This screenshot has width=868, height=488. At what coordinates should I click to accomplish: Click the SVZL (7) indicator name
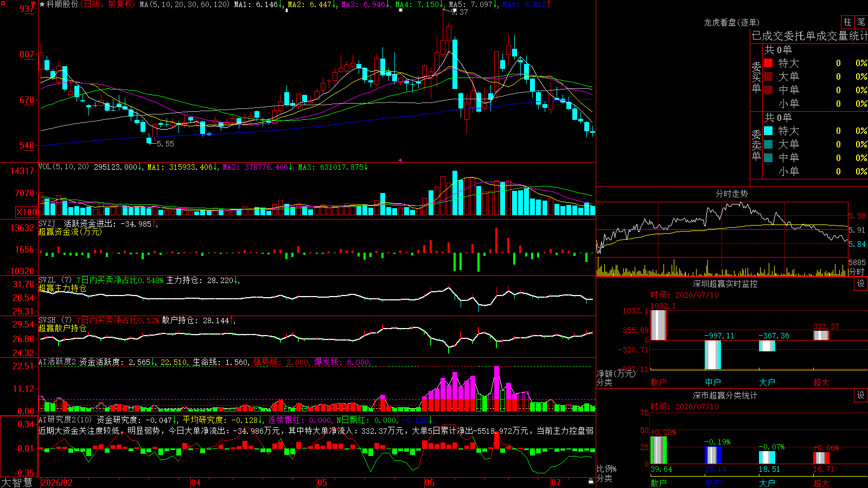click(55, 280)
